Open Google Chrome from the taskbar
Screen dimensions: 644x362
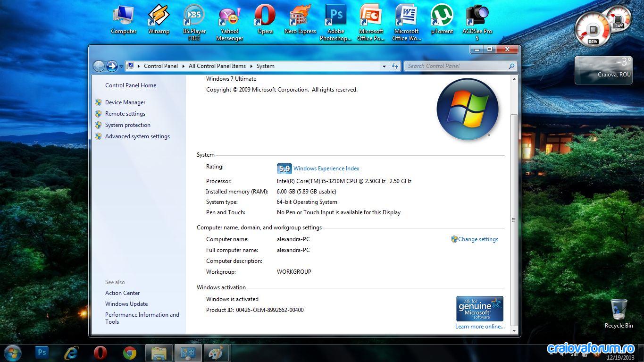click(x=129, y=353)
